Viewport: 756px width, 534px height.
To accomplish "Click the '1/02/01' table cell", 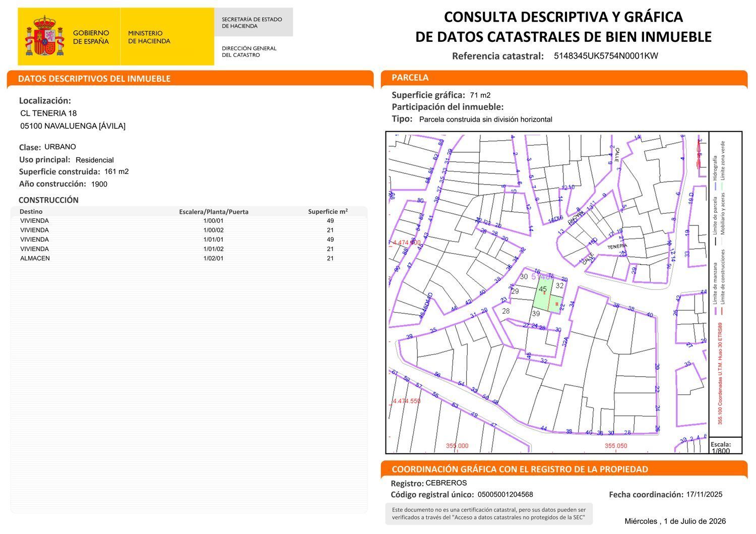I will click(x=213, y=258).
